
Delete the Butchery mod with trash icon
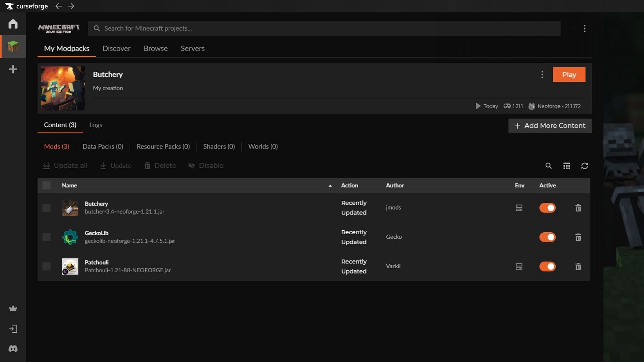[578, 208]
